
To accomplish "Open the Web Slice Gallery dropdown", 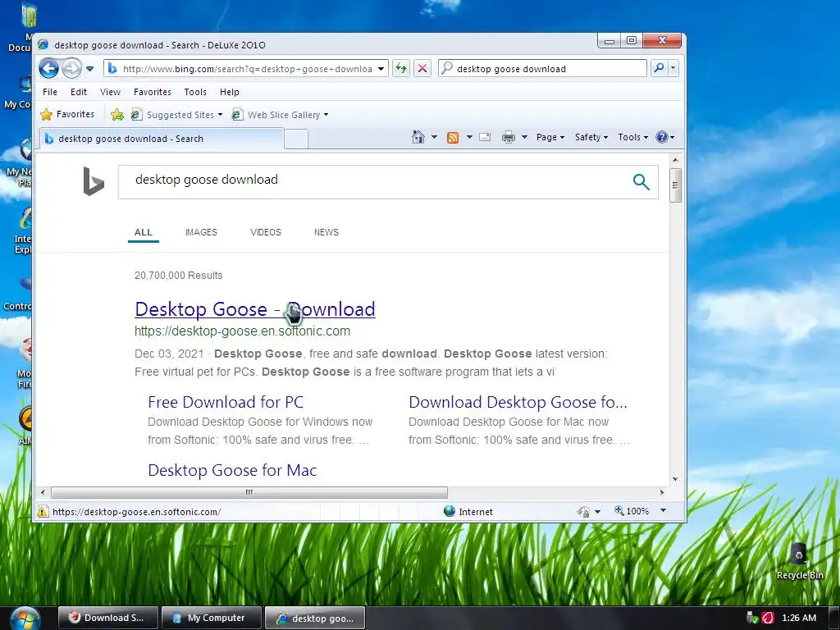I will coord(281,115).
